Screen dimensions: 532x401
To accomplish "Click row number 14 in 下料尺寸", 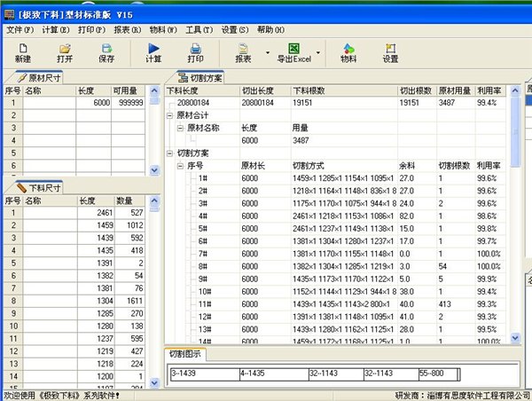I will [13, 376].
